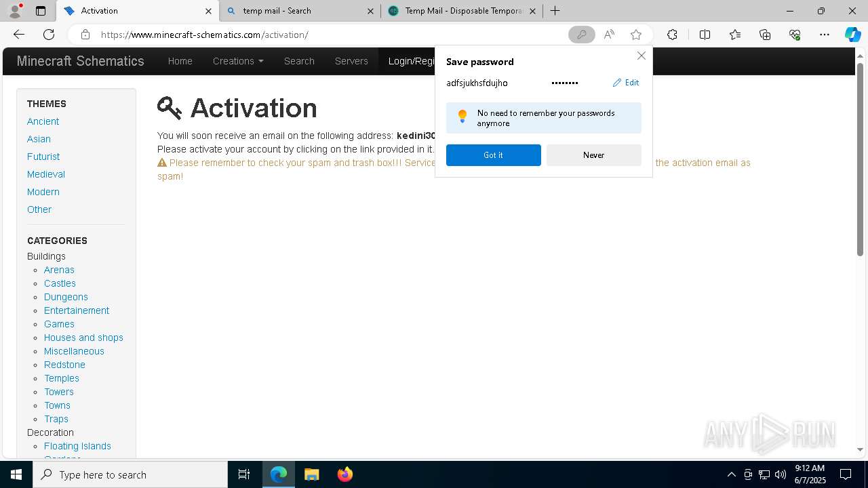Open the notification center icon
Screen dimensions: 868x488
pos(846,474)
